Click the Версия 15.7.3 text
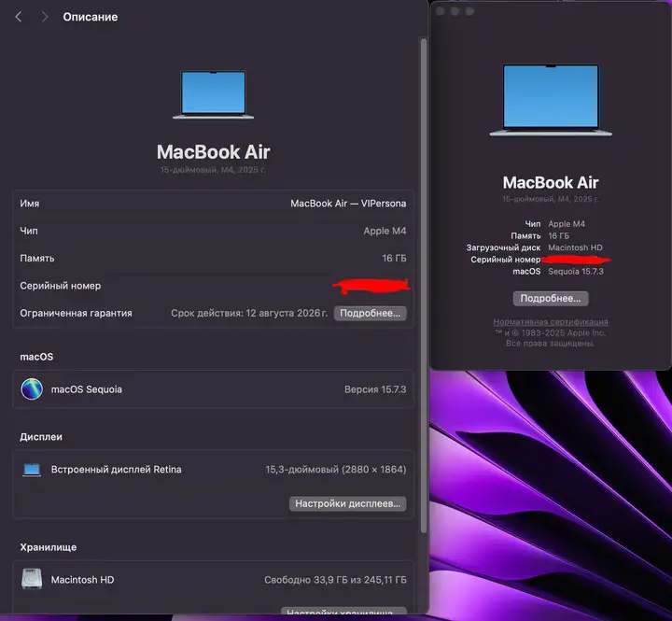672x621 pixels. (375, 389)
